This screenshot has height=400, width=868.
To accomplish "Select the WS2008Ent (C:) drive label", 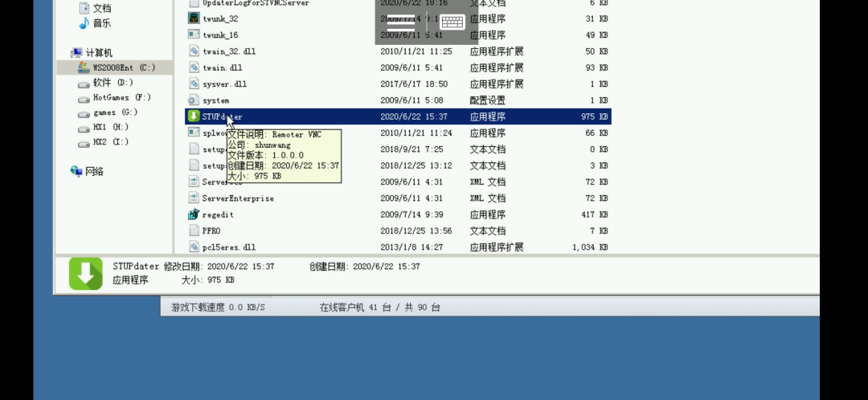I will (x=124, y=67).
